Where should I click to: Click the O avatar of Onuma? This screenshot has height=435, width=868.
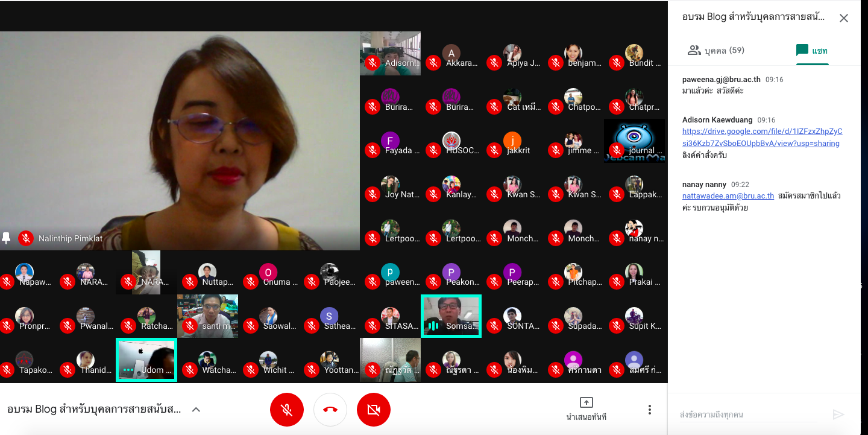click(x=268, y=272)
